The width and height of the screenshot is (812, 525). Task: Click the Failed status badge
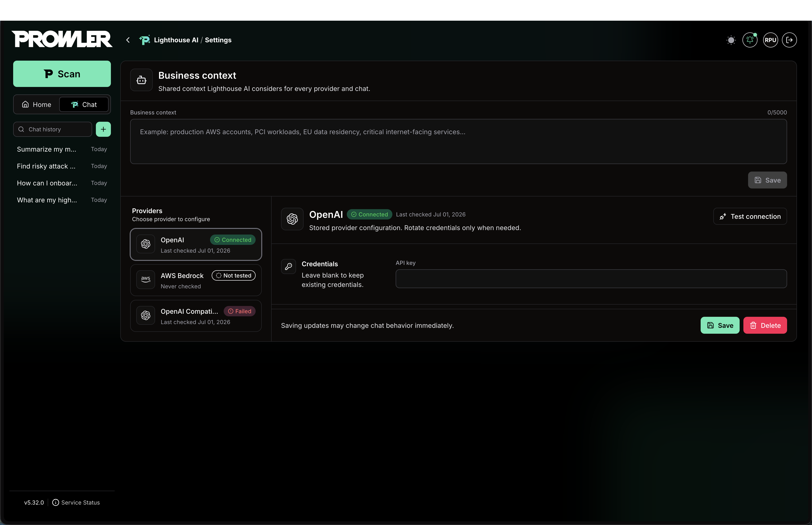(x=240, y=311)
